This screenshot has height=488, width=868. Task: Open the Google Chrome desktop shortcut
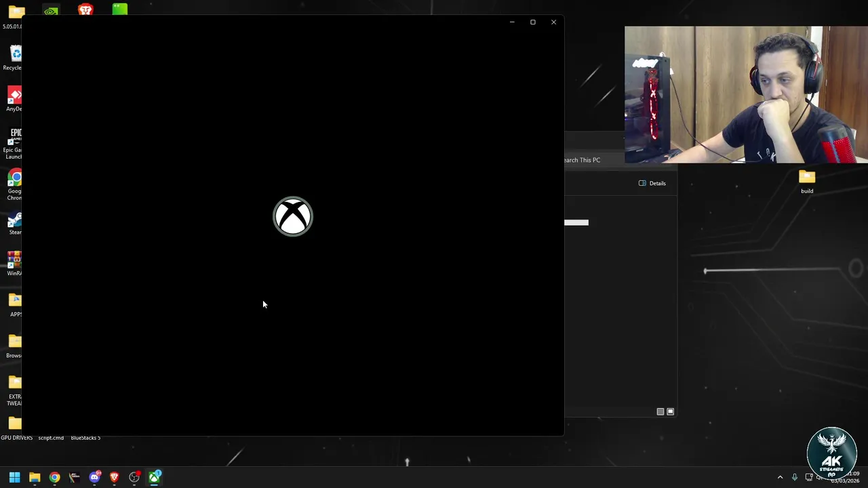[14, 184]
